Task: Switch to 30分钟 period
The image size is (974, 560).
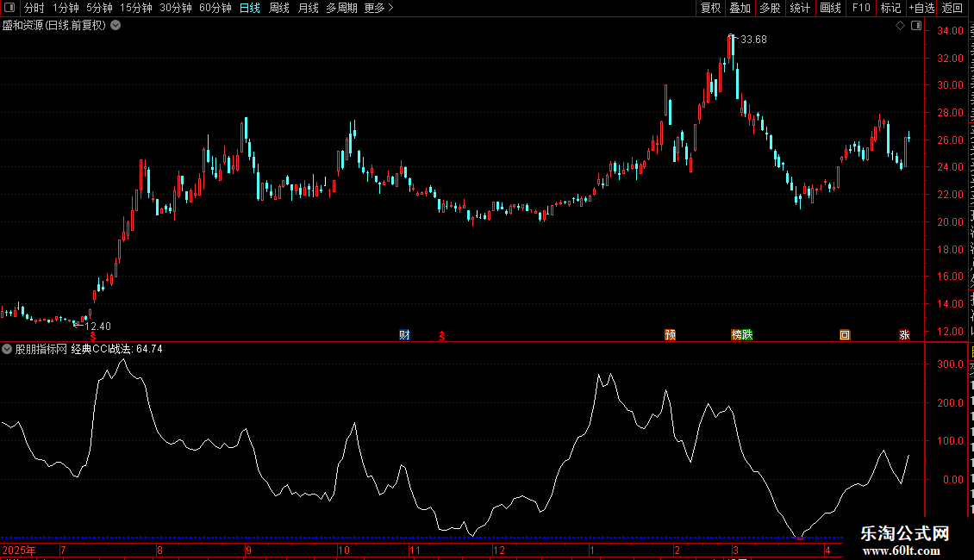Action: (176, 8)
